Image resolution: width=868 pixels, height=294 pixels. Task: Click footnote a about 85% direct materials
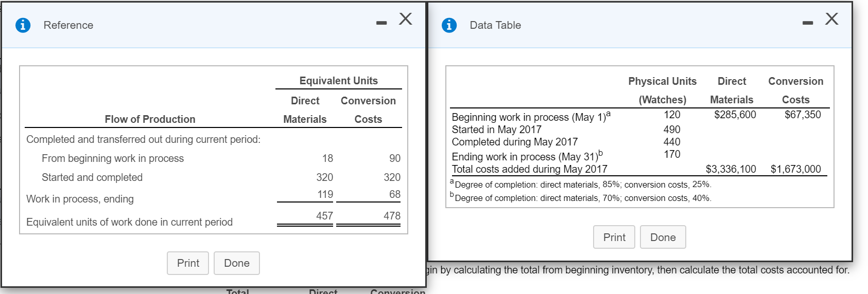pos(581,184)
